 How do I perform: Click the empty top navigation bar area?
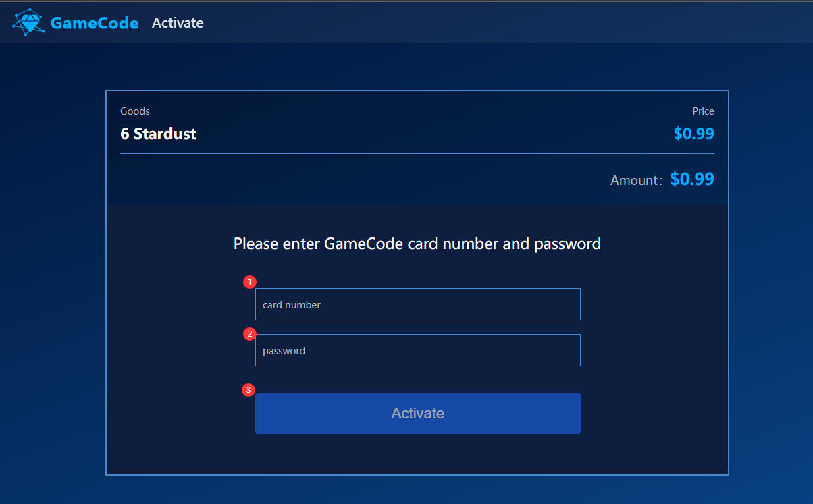506,22
